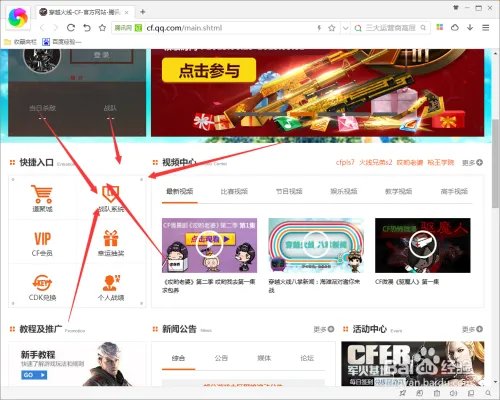Play the purple cartoon video thumbnail
Image resolution: width=500 pixels, height=400 pixels.
pyautogui.click(x=209, y=245)
